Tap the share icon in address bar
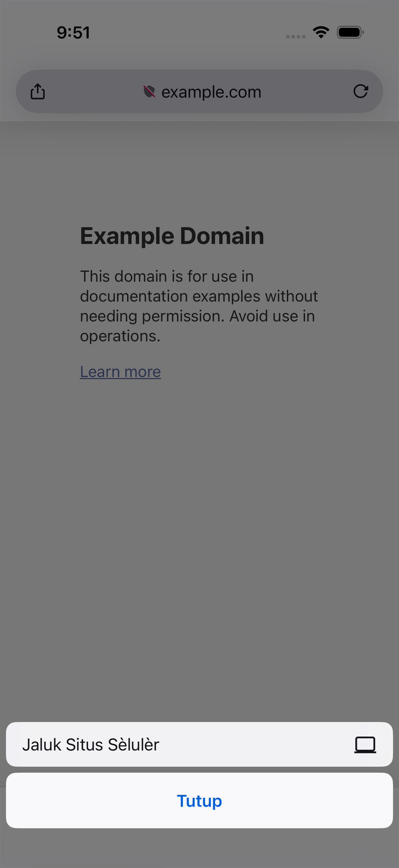The image size is (399, 868). coord(38,91)
